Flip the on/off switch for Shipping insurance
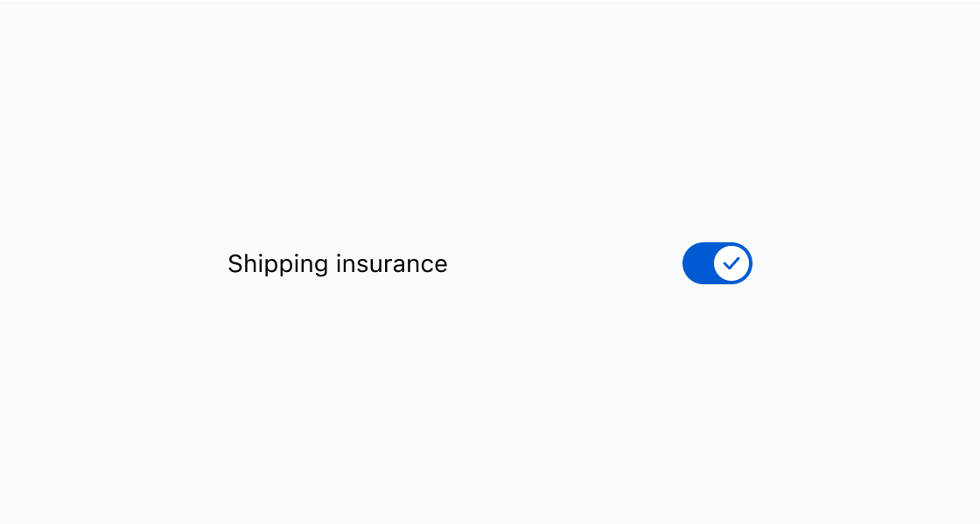The height and width of the screenshot is (524, 980). [717, 263]
